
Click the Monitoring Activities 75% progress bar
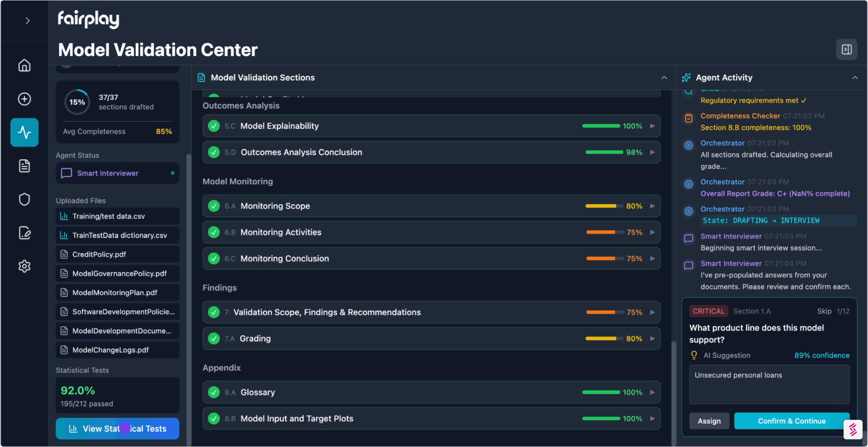point(601,233)
